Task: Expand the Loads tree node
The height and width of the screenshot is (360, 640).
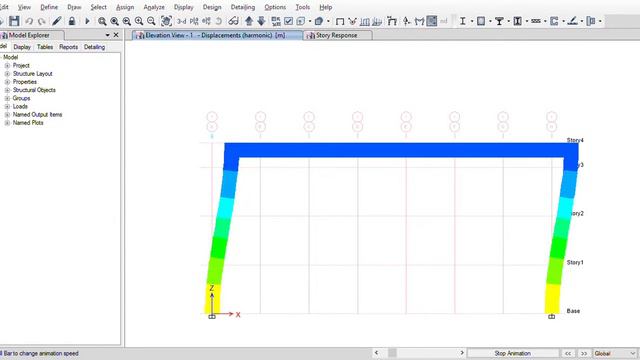Action: [7, 107]
